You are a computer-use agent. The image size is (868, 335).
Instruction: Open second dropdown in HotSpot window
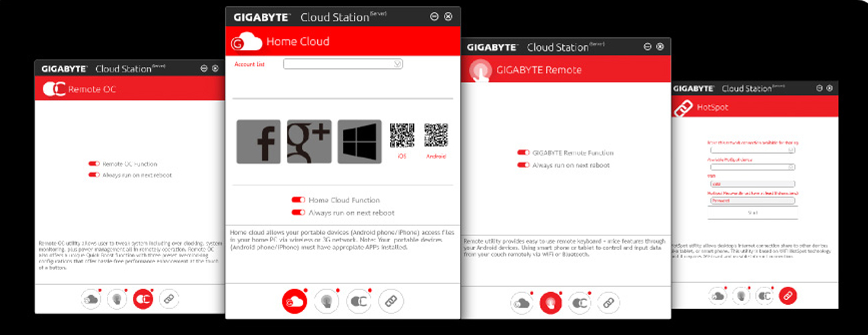click(752, 167)
